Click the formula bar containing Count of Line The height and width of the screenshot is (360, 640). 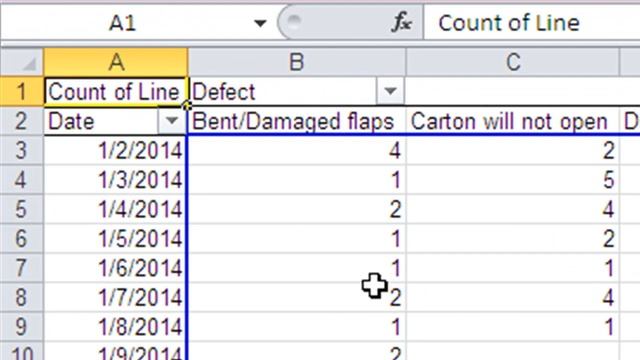tap(532, 23)
